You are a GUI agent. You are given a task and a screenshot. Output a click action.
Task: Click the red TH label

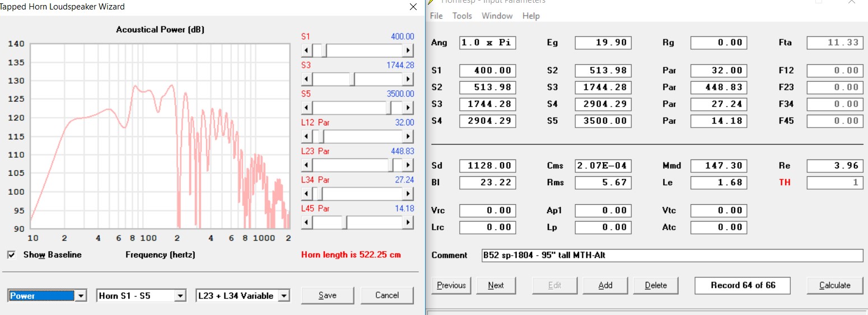click(785, 182)
